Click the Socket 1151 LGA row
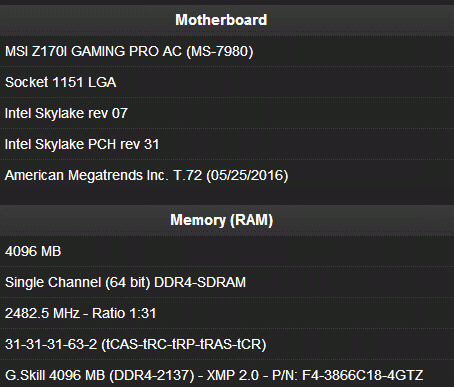The width and height of the screenshot is (454, 387). 227,82
